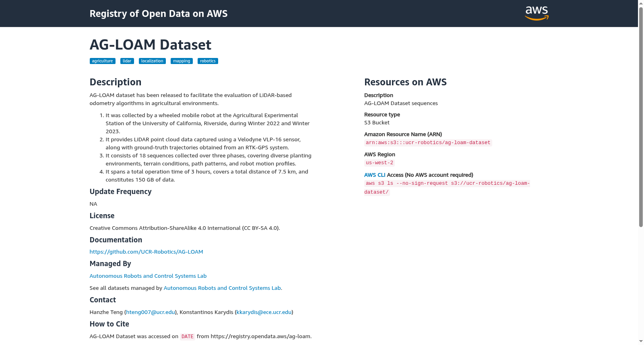Click the Description heading on the left
Screen dimensions: 644x345
pyautogui.click(x=116, y=82)
